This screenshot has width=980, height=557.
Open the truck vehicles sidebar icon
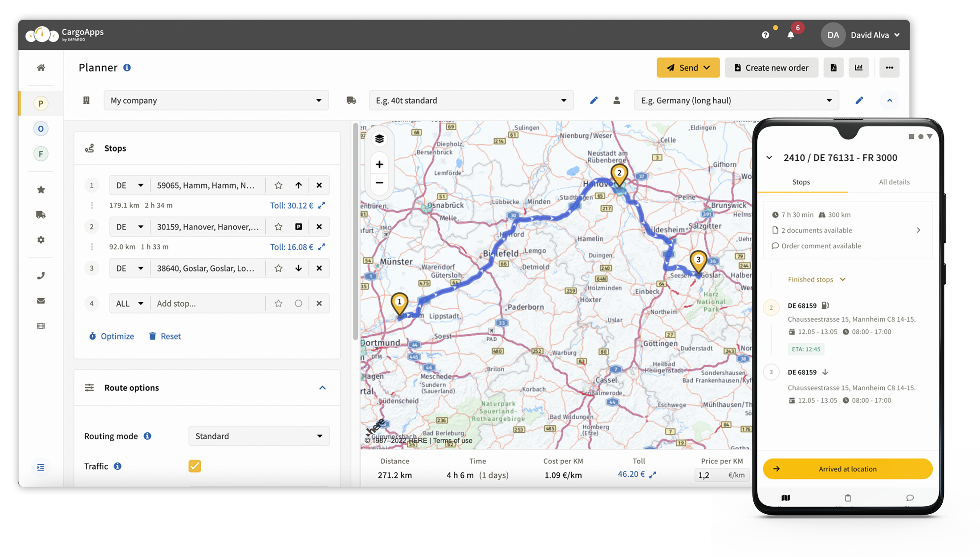[41, 215]
